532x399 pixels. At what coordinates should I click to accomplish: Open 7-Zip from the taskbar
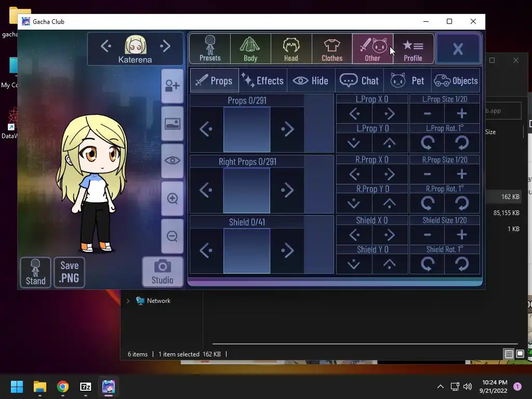tap(86, 387)
